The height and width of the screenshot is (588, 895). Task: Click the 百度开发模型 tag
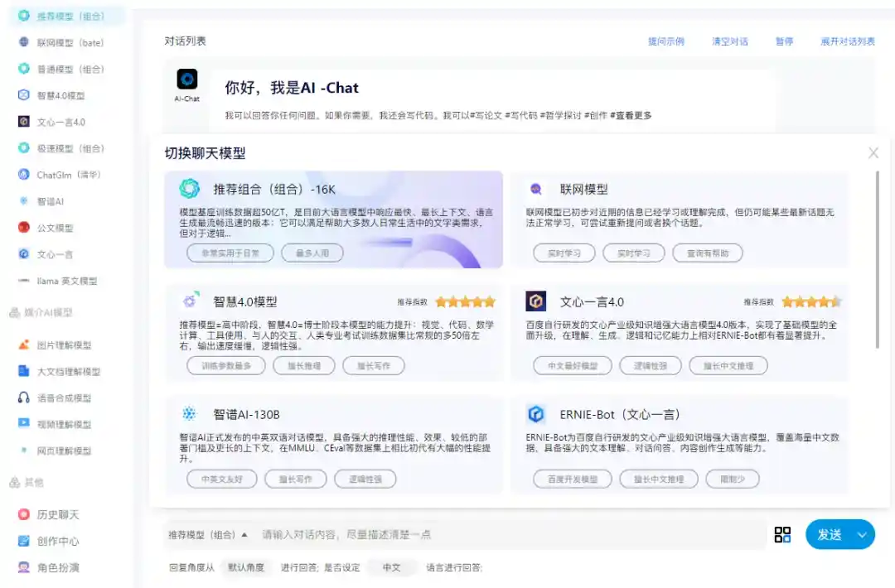point(573,479)
